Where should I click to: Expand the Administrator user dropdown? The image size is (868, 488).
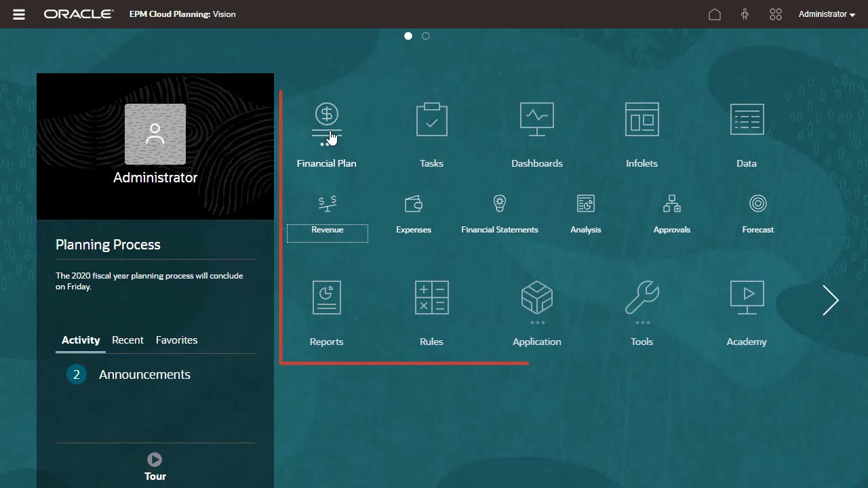click(x=827, y=14)
